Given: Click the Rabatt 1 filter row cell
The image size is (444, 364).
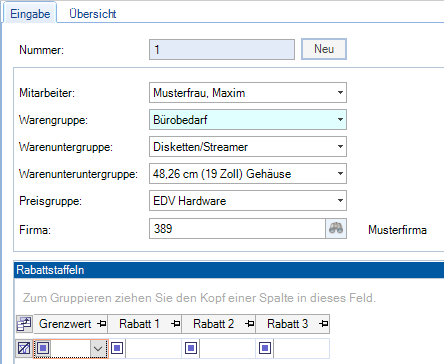Looking at the screenshot, I should (145, 349).
